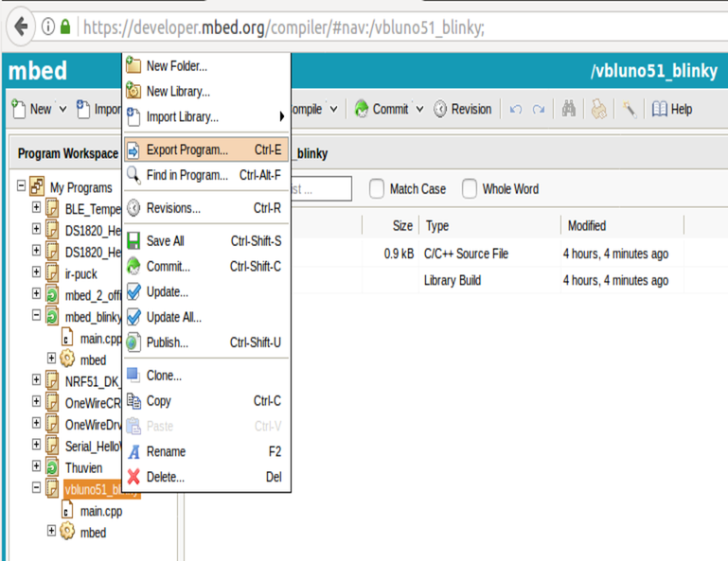Open the New dropdown arrow in the toolbar
The height and width of the screenshot is (561, 728).
(62, 109)
